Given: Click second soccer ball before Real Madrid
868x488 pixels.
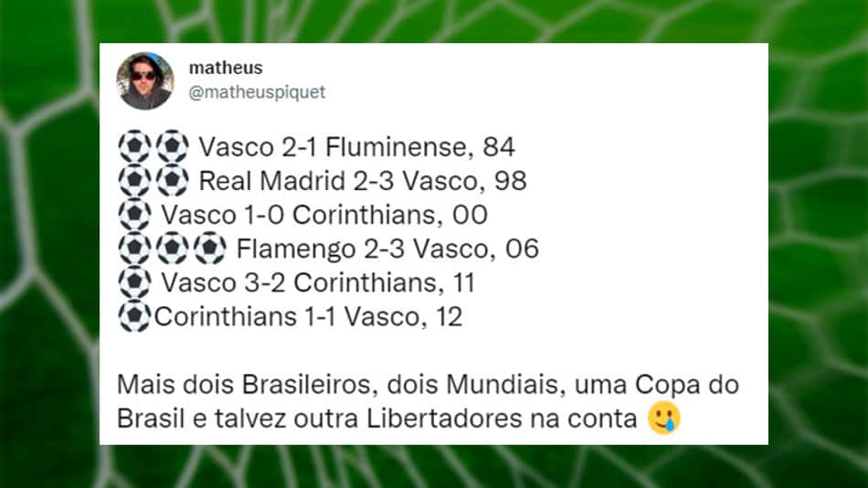Looking at the screenshot, I should (x=172, y=181).
